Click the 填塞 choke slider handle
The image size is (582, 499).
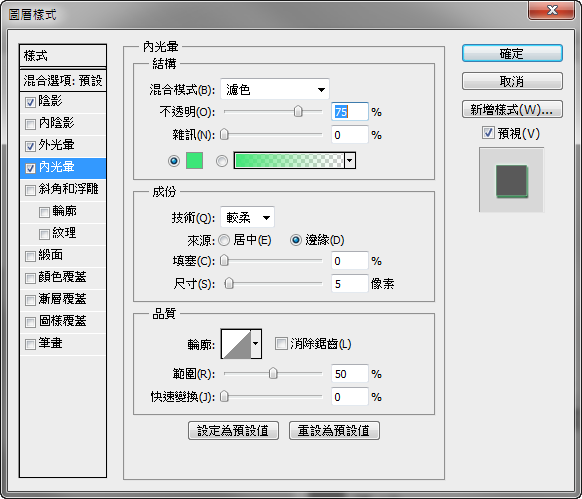click(224, 261)
